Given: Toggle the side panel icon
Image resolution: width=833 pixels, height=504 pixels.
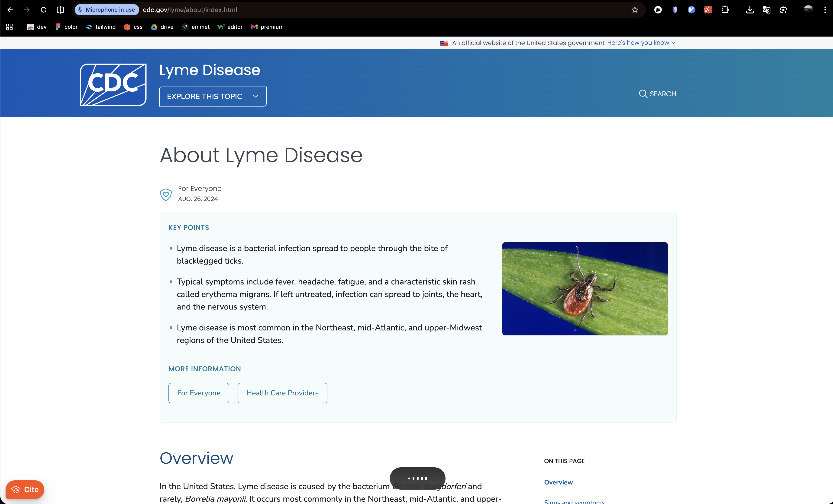Looking at the screenshot, I should point(60,10).
